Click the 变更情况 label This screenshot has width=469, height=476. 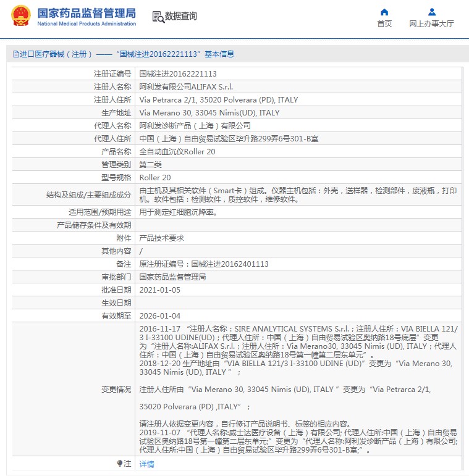[116, 390]
